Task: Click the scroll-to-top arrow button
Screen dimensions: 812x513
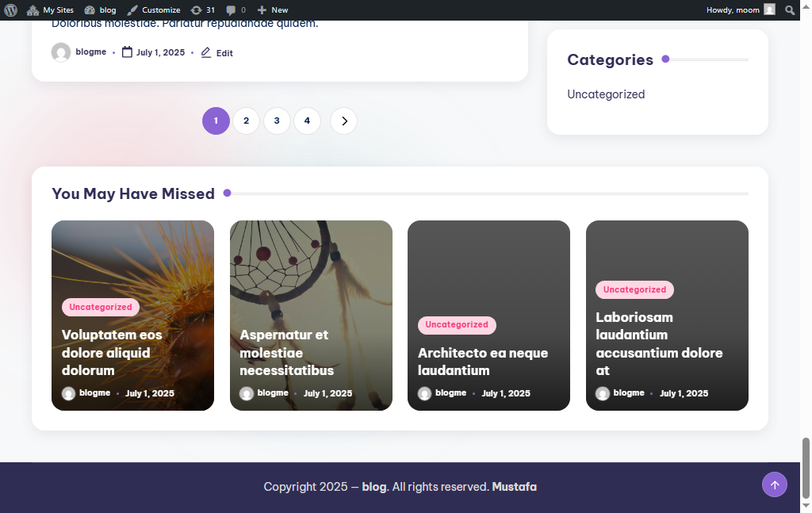Action: point(775,484)
